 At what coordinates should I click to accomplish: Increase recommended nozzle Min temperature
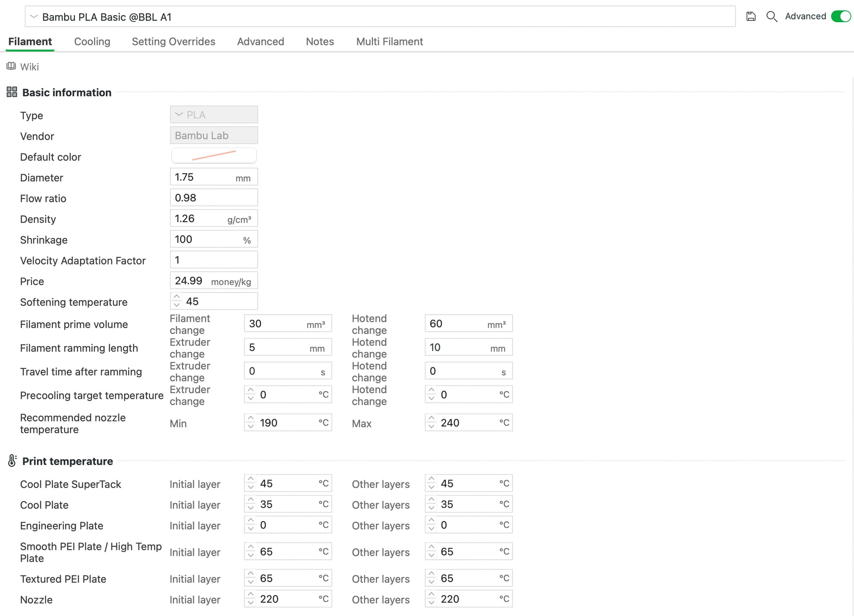pyautogui.click(x=251, y=419)
